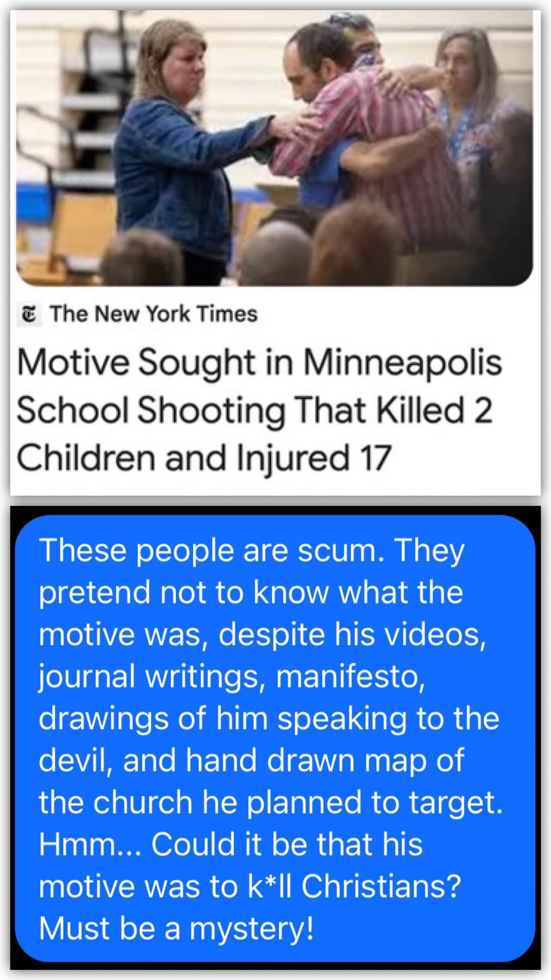Click the text "Must be a mystery!"
The height and width of the screenshot is (980, 551).
point(176,929)
